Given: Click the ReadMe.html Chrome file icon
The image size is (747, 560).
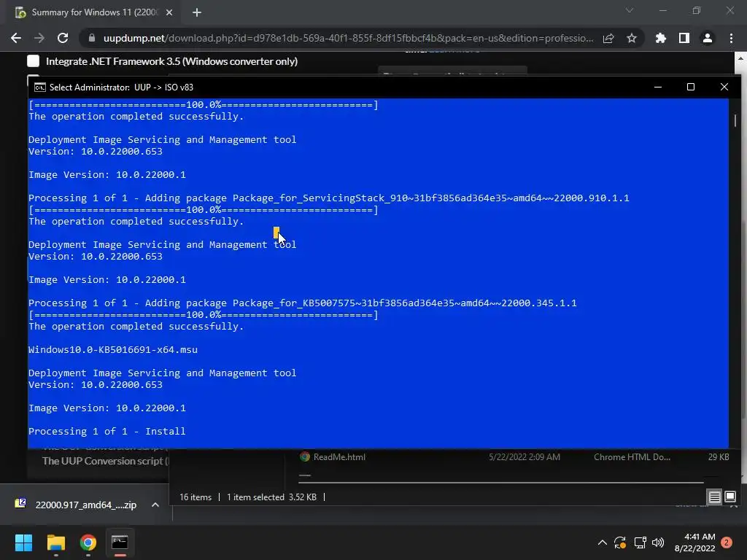Looking at the screenshot, I should [304, 456].
